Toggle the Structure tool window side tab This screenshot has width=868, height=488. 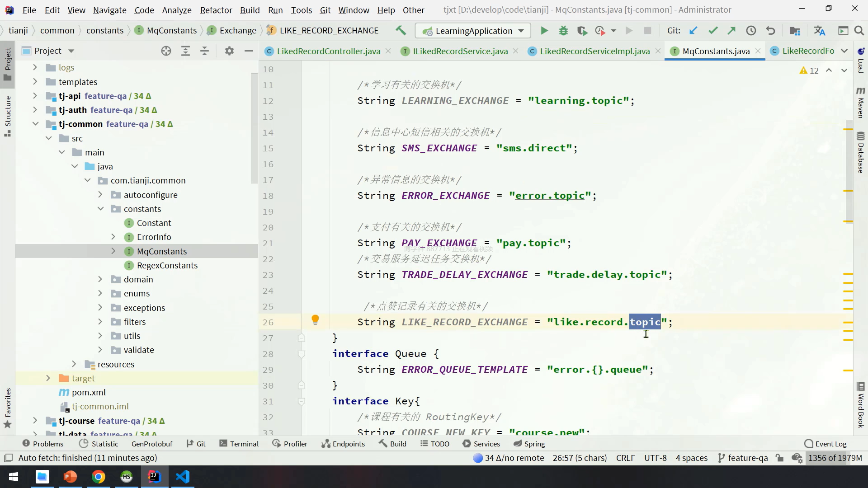click(x=8, y=115)
